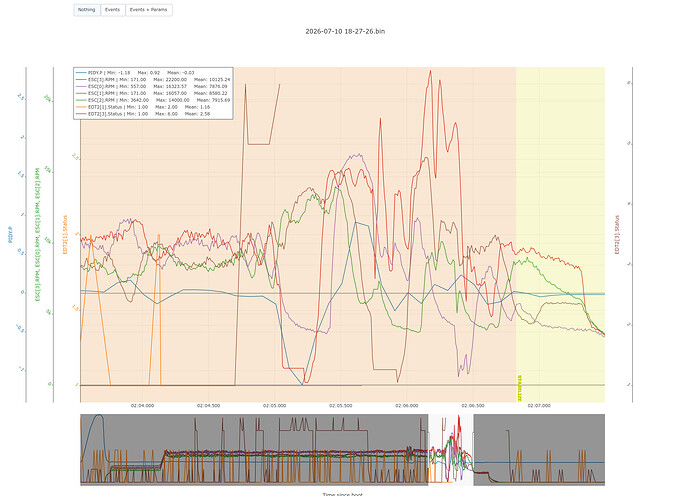This screenshot has width=690, height=496.
Task: Click the 02:05.000 time tick label
Action: [x=275, y=406]
